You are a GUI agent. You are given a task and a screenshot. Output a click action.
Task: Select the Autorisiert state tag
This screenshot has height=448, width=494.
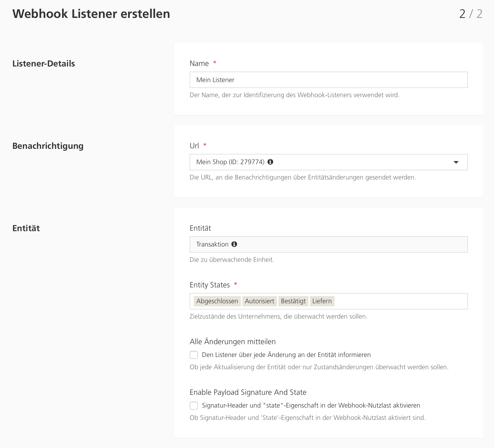tap(259, 301)
